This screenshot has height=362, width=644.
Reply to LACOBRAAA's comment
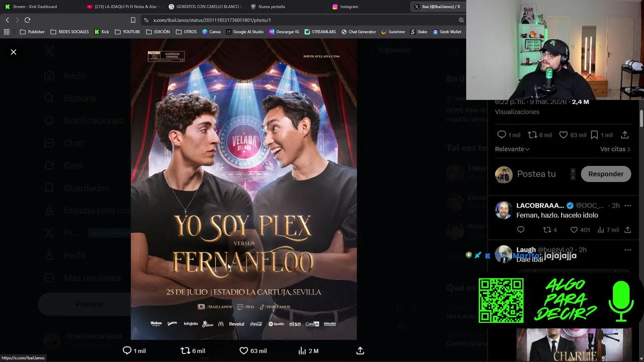pos(521,230)
